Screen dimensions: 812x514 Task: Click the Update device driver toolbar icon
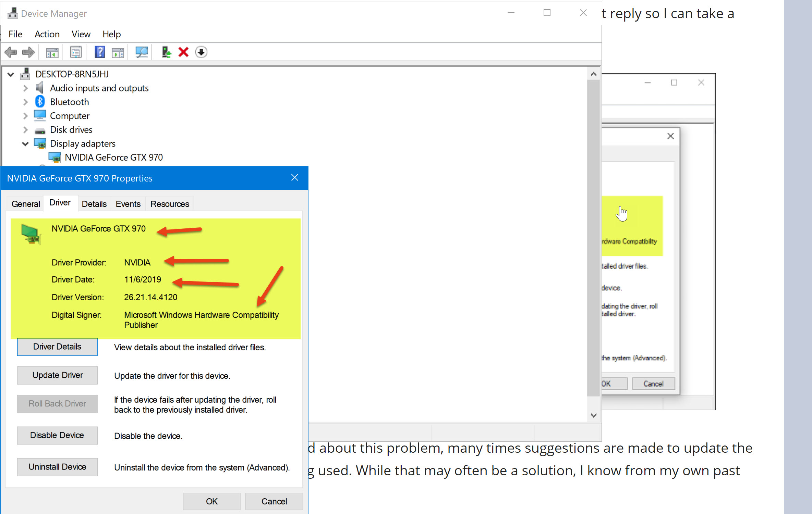click(x=166, y=52)
